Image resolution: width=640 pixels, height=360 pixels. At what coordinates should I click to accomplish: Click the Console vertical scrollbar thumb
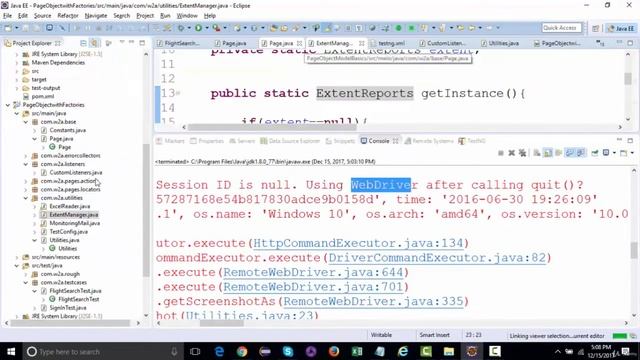point(633,250)
